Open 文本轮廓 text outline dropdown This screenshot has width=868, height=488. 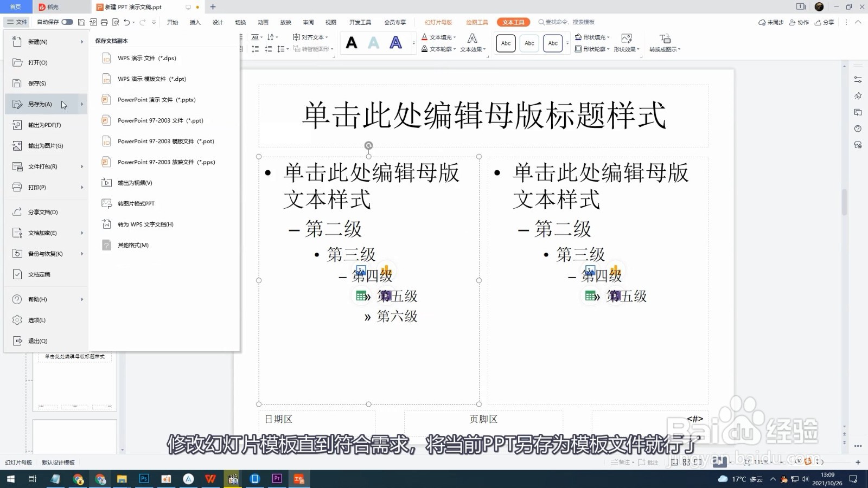click(439, 49)
